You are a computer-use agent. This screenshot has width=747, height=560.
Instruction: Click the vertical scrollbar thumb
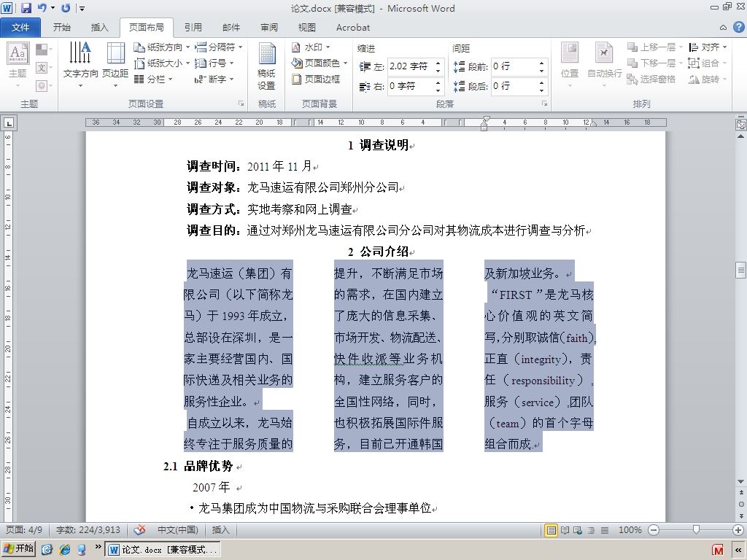740,270
